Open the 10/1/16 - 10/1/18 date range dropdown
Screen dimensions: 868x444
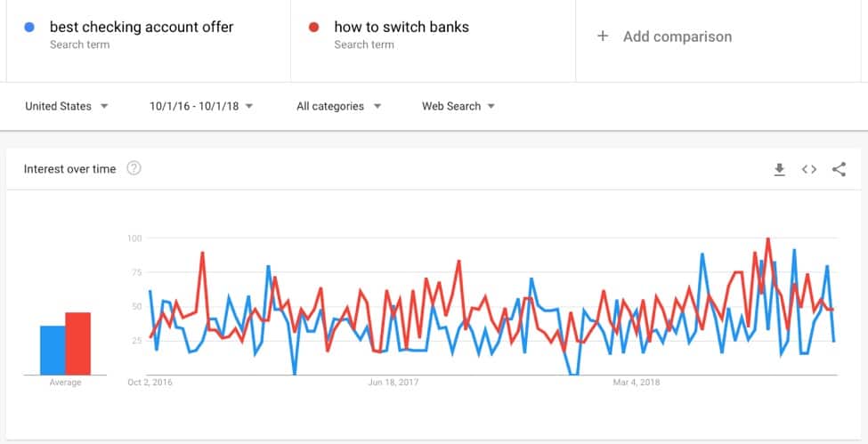[201, 106]
